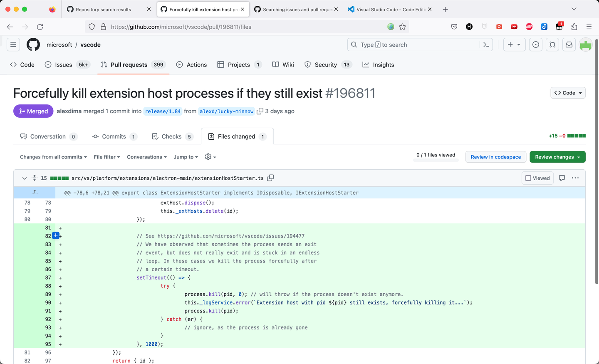599x364 pixels.
Task: Open a new browser tab
Action: (446, 9)
